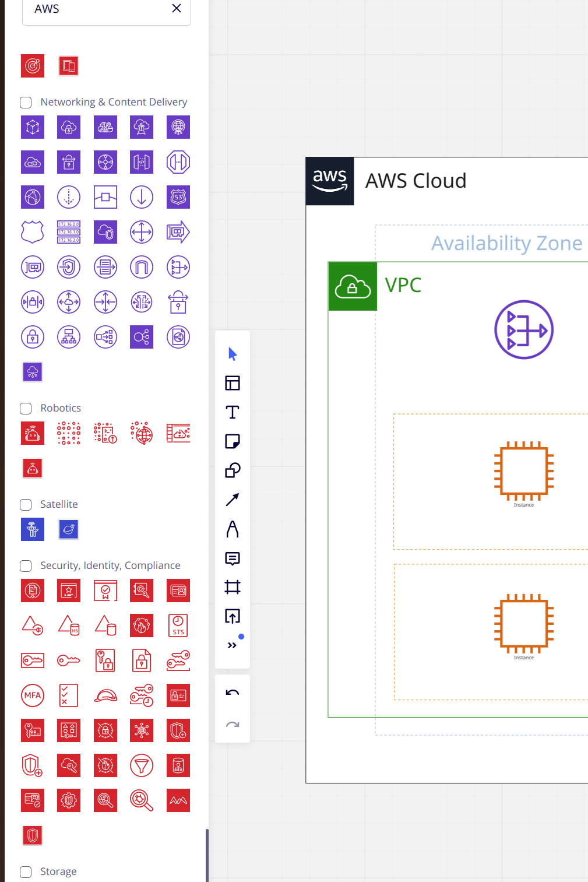Select the NAT gateway icon in VPC
This screenshot has width=588, height=882.
coord(524,330)
